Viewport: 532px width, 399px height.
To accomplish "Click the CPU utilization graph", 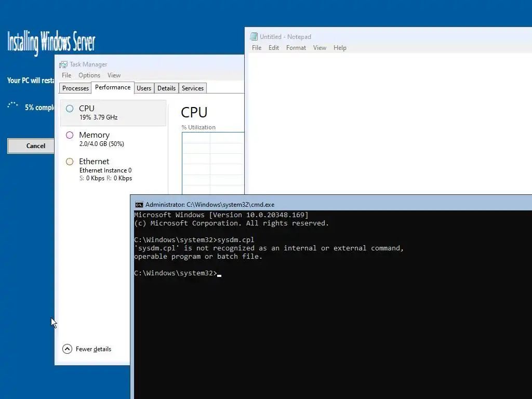I will (x=213, y=163).
